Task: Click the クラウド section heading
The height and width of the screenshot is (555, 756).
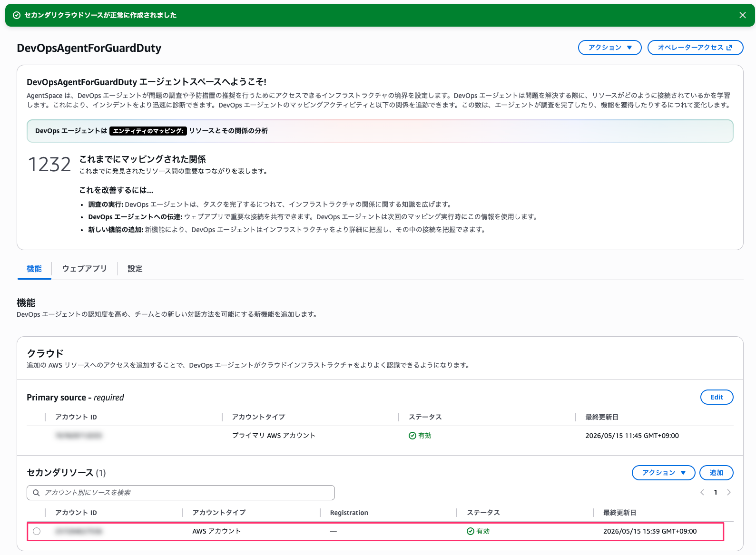Action: click(x=45, y=353)
